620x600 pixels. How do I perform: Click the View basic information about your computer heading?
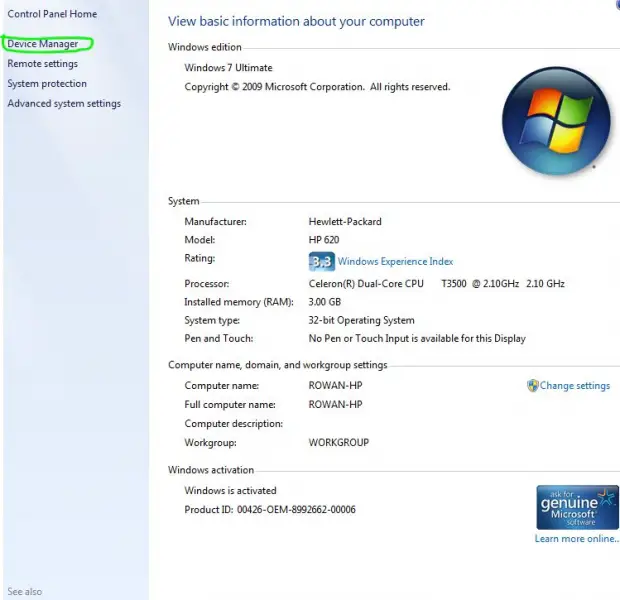(296, 21)
